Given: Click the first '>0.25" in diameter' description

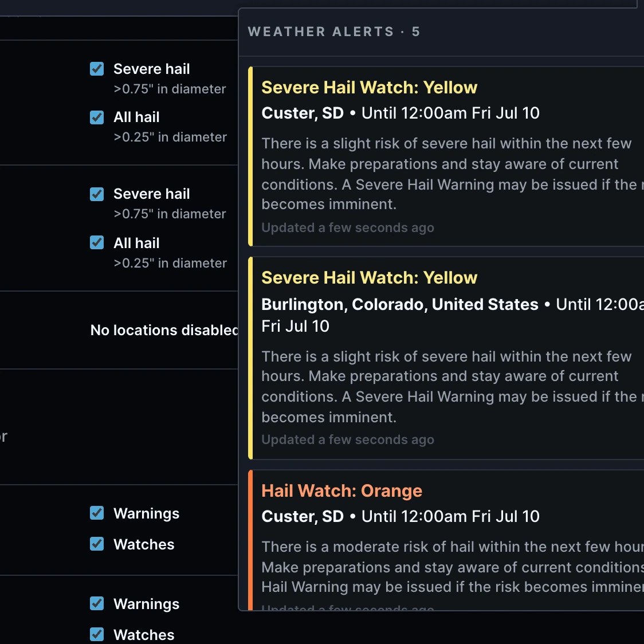Looking at the screenshot, I should [170, 137].
